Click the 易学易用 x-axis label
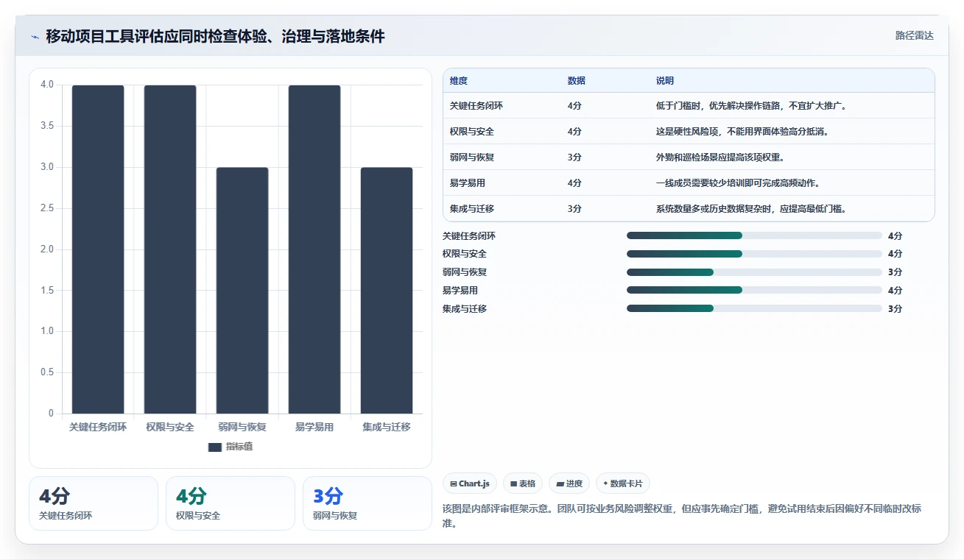 (x=314, y=427)
